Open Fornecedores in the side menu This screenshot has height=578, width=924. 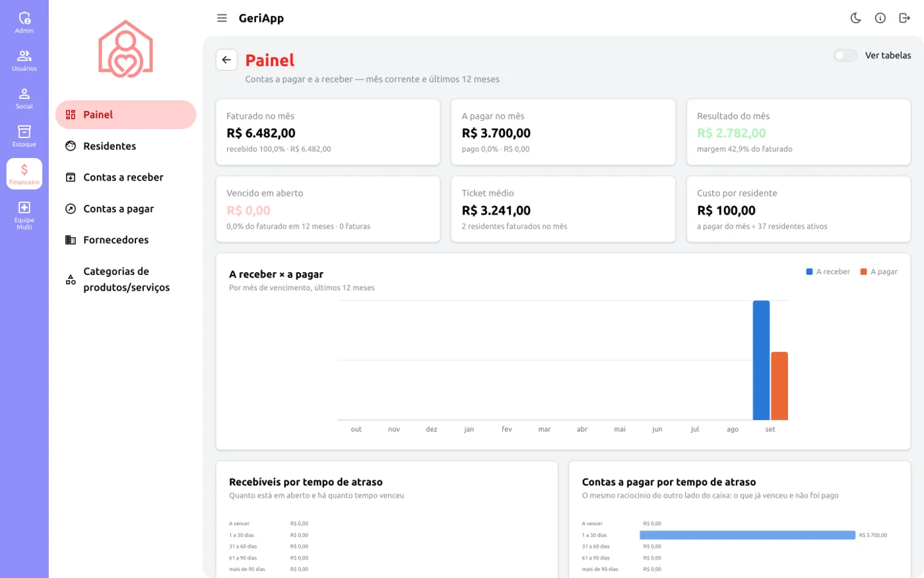(126, 240)
